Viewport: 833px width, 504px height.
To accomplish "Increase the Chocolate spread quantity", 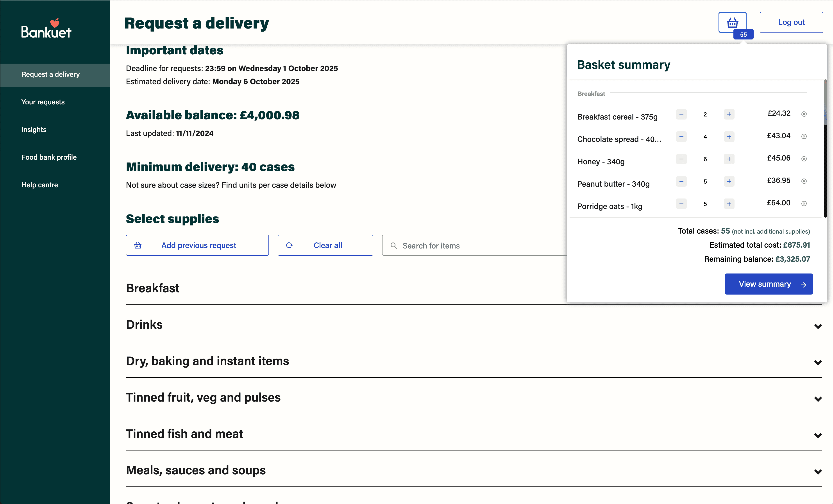I will click(729, 137).
